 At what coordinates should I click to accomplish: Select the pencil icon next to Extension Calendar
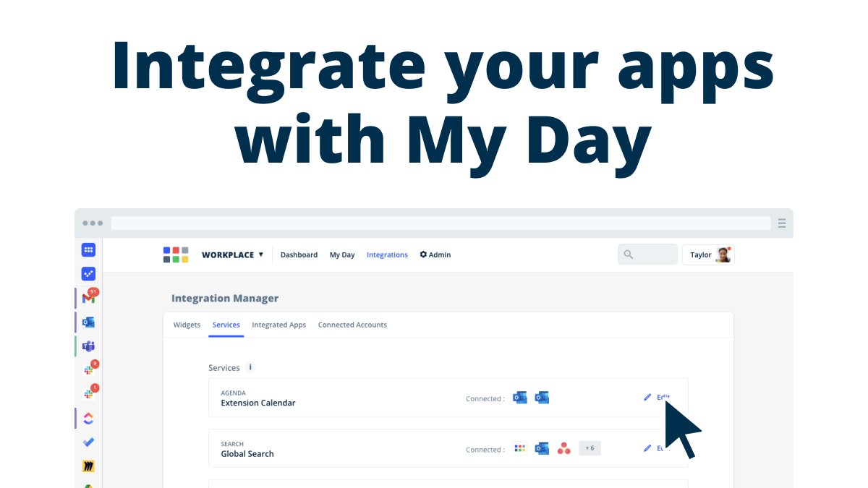pyautogui.click(x=647, y=398)
